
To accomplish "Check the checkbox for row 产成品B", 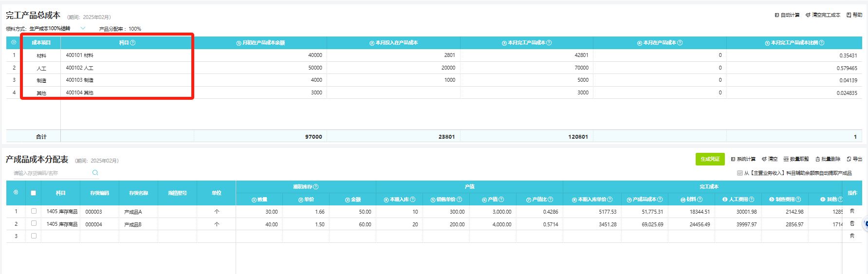I will tap(34, 223).
